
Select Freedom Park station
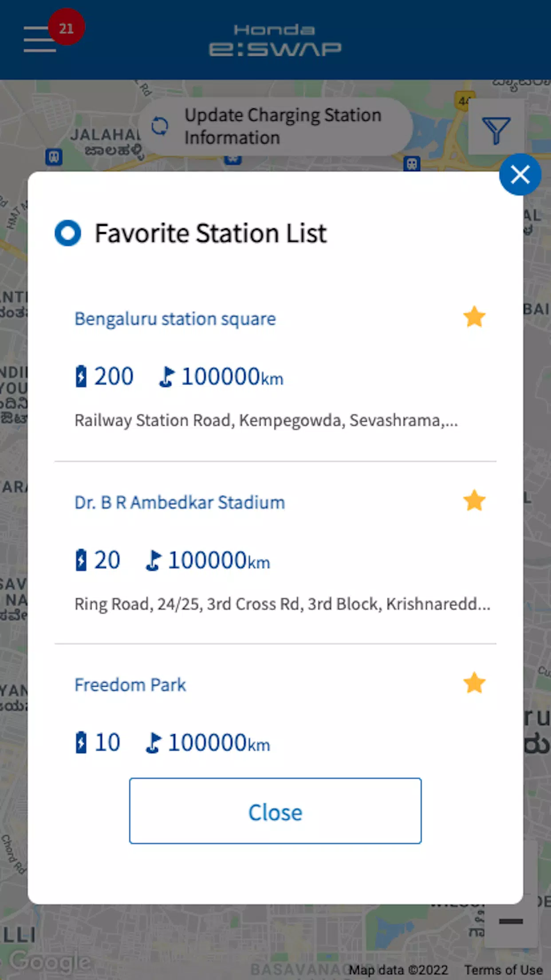130,685
